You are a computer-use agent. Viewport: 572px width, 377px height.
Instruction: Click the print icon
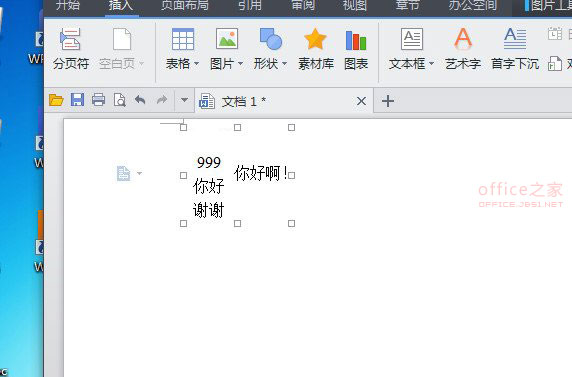pyautogui.click(x=98, y=100)
